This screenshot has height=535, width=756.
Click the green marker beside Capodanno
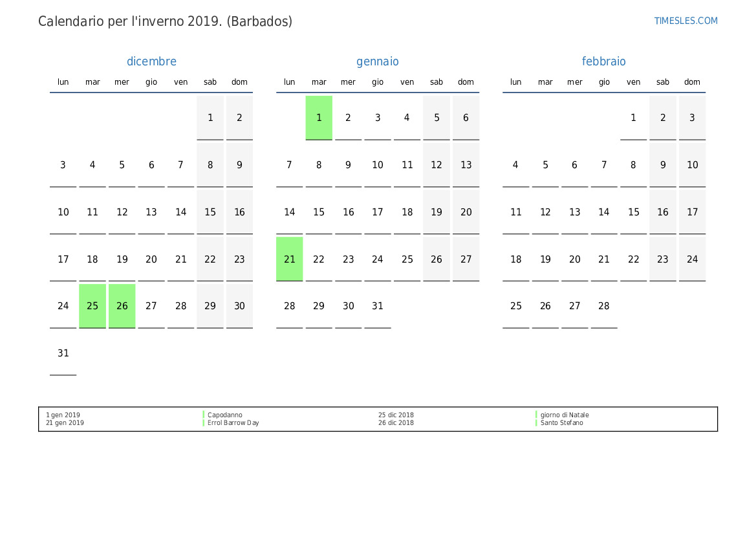coord(204,415)
